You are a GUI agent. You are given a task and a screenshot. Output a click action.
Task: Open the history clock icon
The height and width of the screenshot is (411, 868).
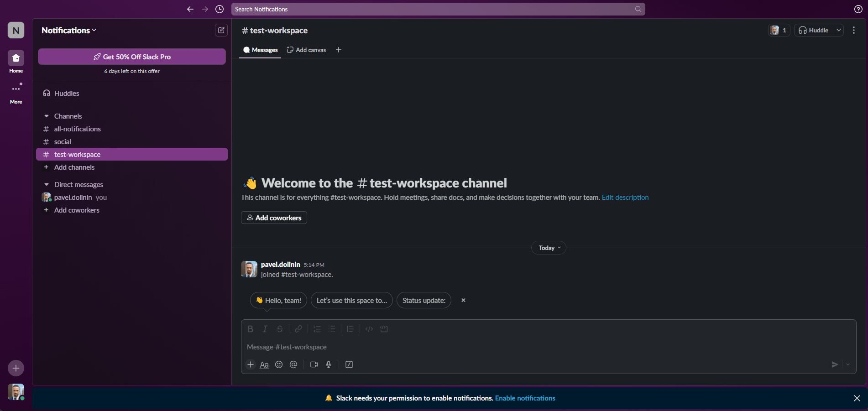pos(220,9)
